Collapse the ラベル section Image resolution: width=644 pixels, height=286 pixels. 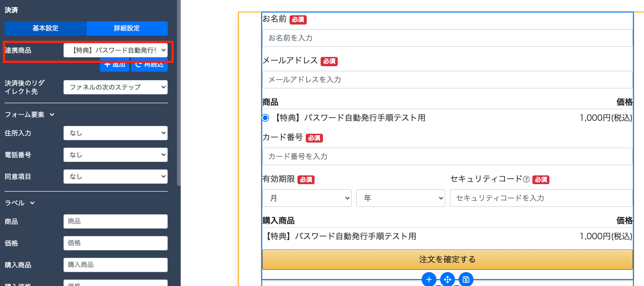32,203
